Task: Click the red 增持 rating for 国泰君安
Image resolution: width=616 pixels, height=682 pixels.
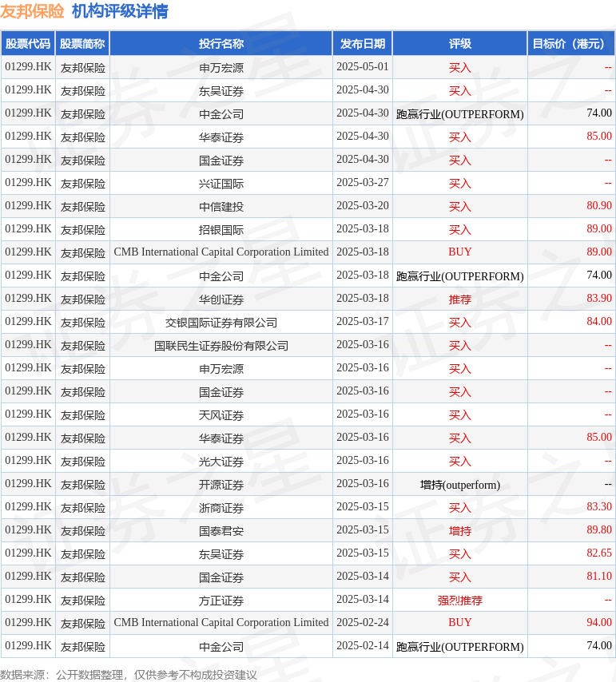Action: pyautogui.click(x=460, y=530)
